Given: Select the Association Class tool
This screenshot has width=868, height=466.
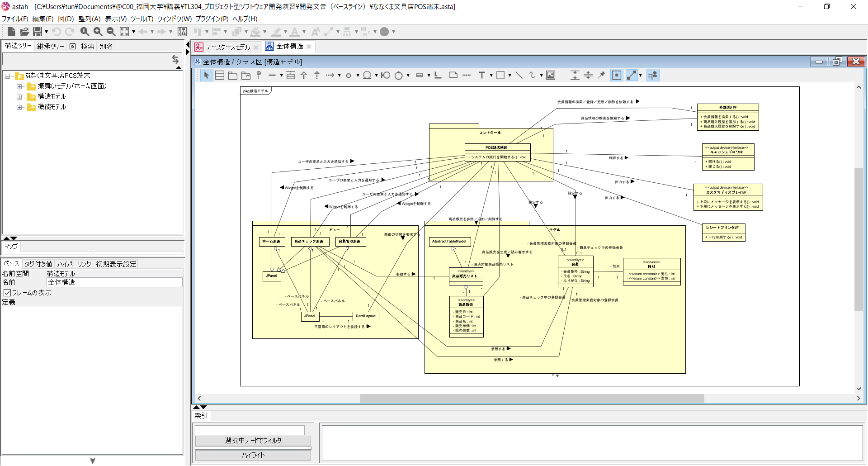Looking at the screenshot, I should point(291,75).
